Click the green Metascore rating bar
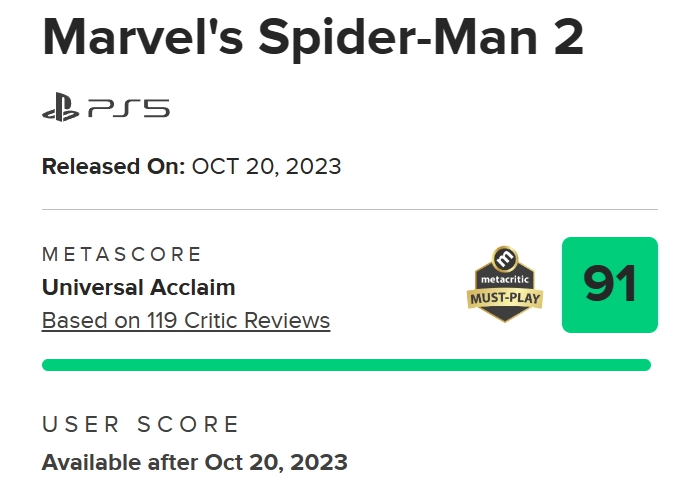 pyautogui.click(x=346, y=365)
